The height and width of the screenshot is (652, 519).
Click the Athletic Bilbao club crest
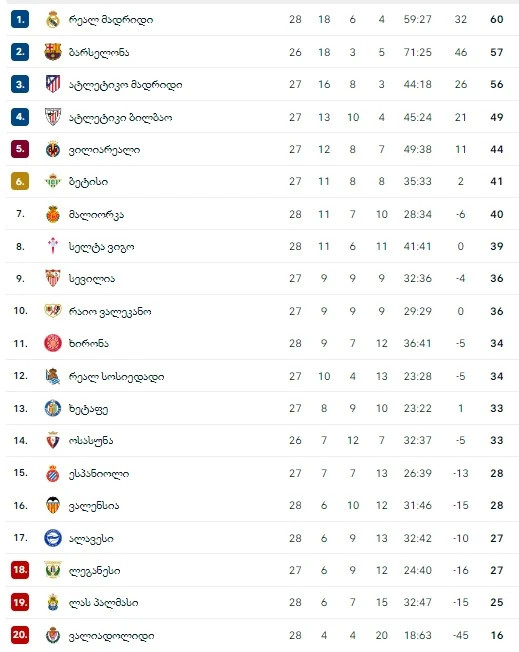tap(53, 117)
